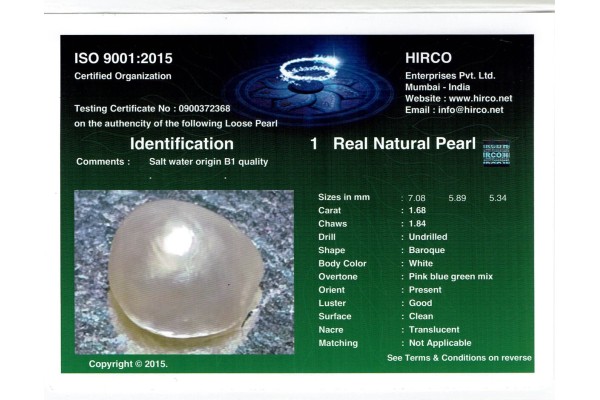
Task: Click the 'Overtone' label
Action: (338, 277)
